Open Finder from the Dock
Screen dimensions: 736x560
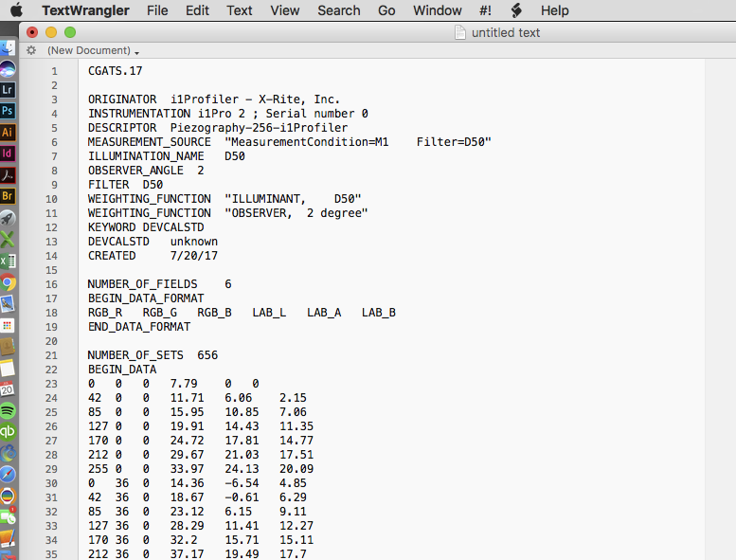(x=8, y=48)
